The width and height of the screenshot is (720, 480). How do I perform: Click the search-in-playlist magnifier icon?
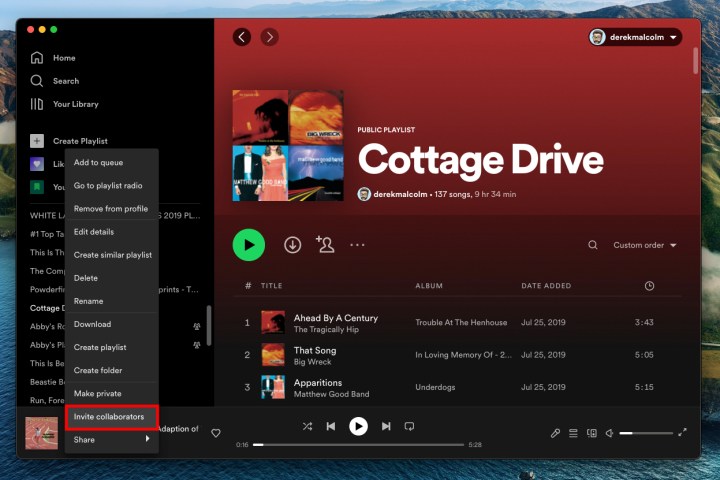tap(593, 245)
